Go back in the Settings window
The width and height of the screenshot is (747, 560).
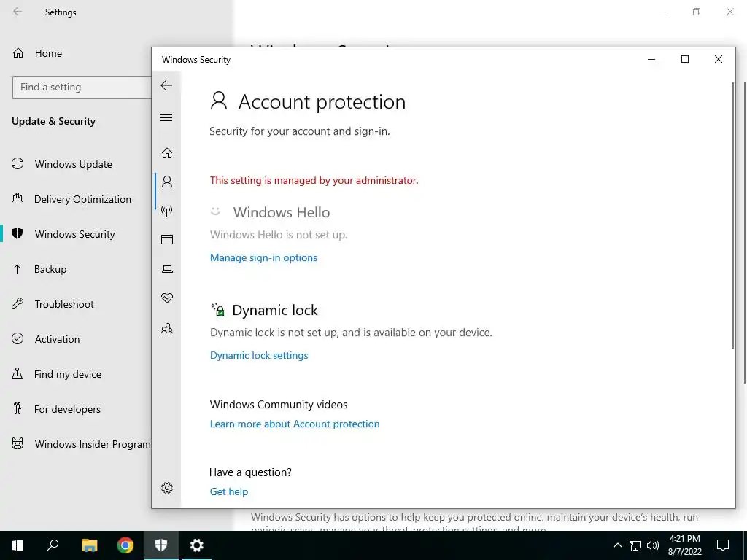[18, 12]
